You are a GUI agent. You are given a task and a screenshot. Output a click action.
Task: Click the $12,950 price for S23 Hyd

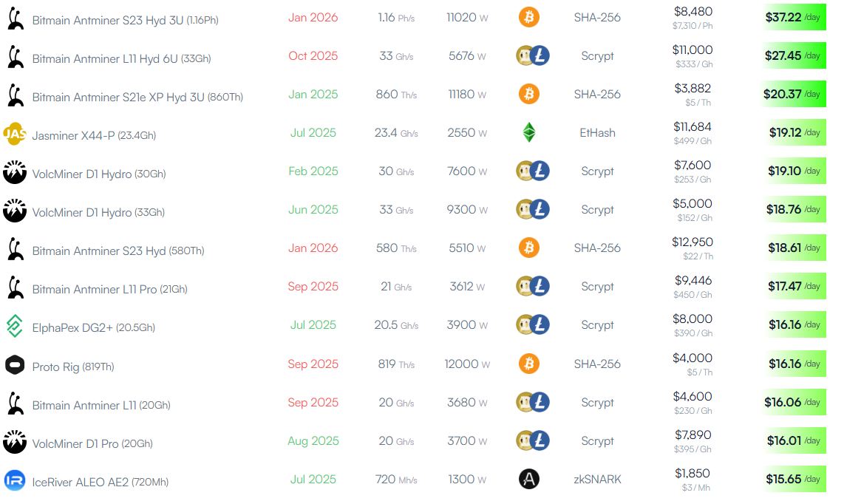(692, 242)
